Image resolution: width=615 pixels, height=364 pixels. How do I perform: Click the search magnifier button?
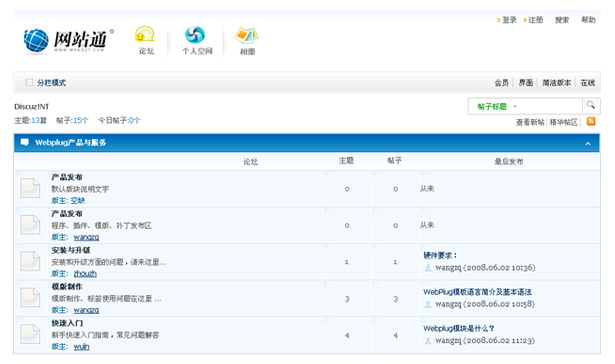tap(591, 106)
